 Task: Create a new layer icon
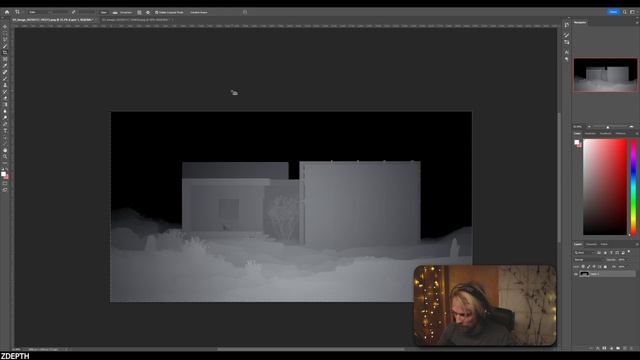(x=625, y=348)
